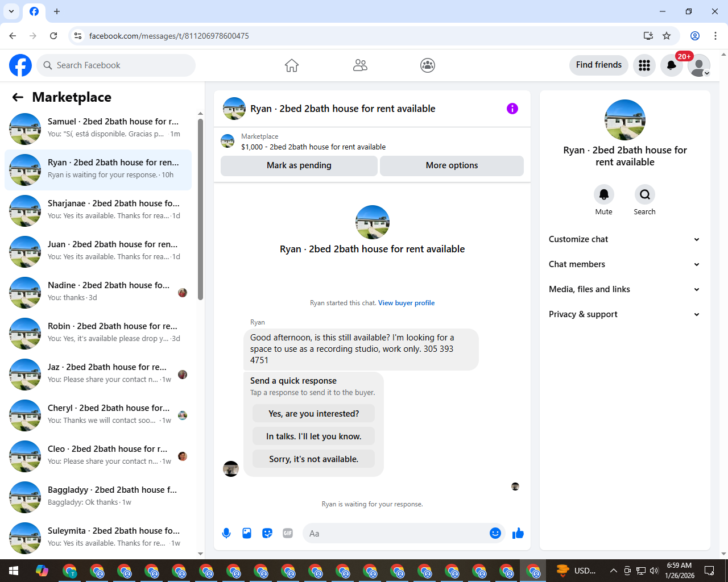Viewport: 728px width, 582px height.
Task: Open the Groups icon in the top navigation
Action: 428,65
